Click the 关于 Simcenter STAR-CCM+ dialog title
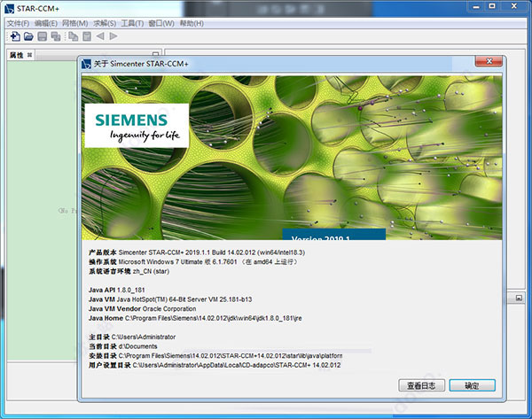This screenshot has width=532, height=419. pos(141,64)
